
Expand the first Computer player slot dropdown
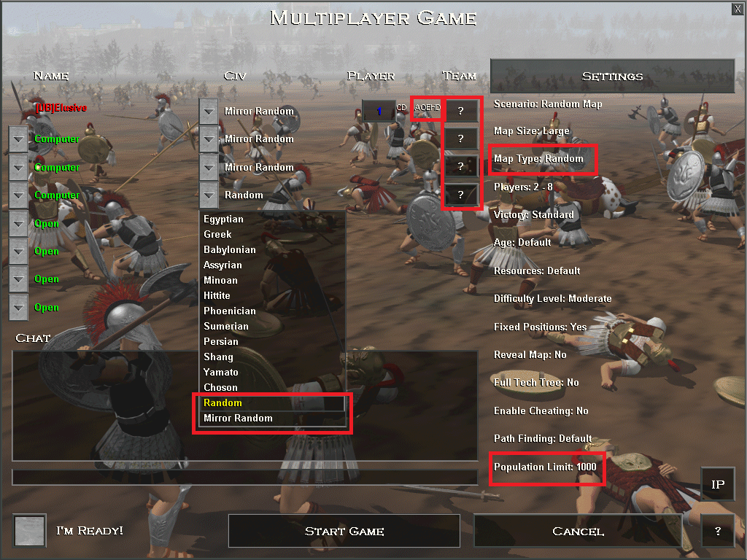click(18, 139)
